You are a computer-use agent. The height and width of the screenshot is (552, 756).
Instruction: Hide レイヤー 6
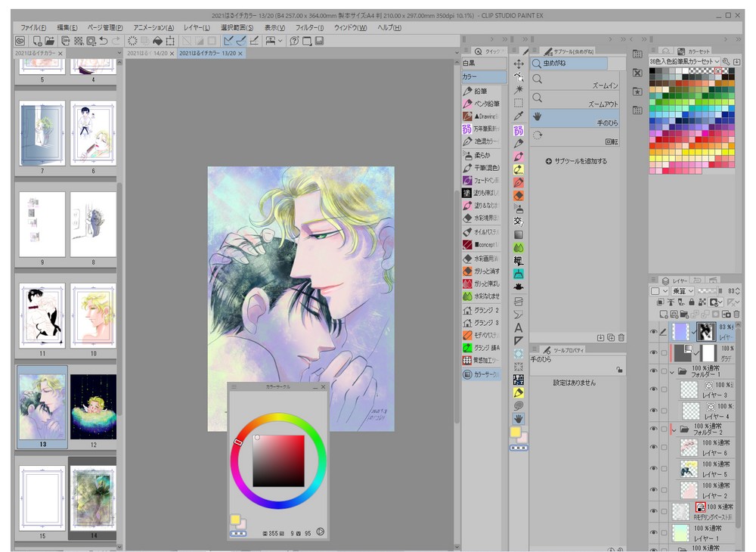pyautogui.click(x=654, y=448)
